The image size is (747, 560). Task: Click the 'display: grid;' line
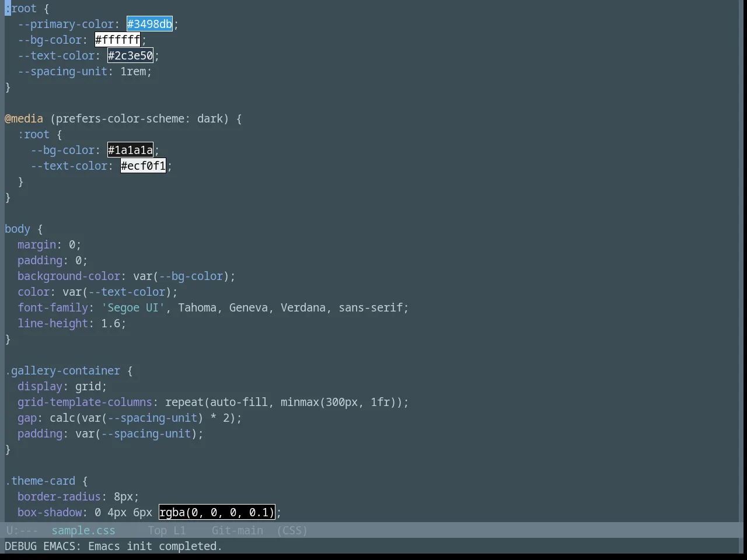coord(62,386)
